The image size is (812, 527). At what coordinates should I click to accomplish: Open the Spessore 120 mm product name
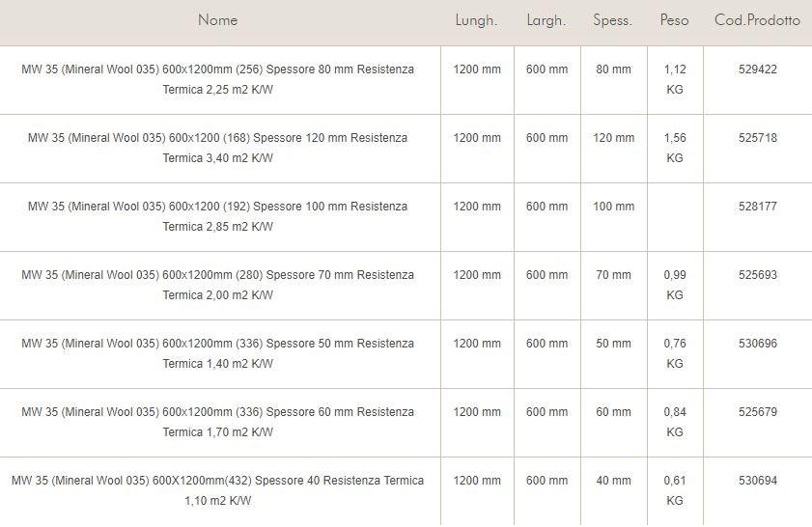coord(217,148)
